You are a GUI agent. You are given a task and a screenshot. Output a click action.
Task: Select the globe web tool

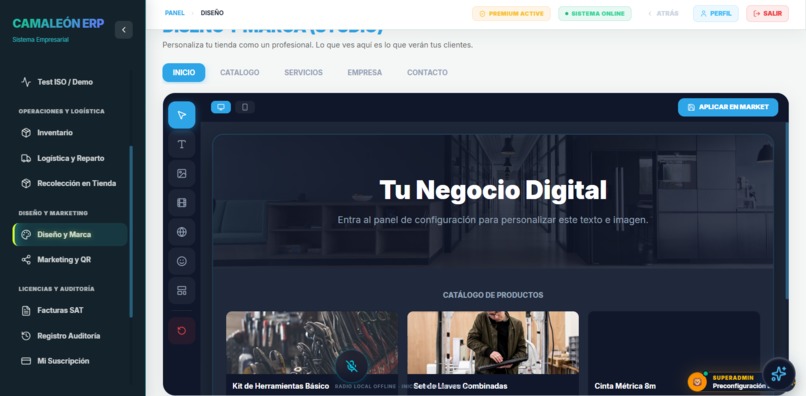point(181,232)
